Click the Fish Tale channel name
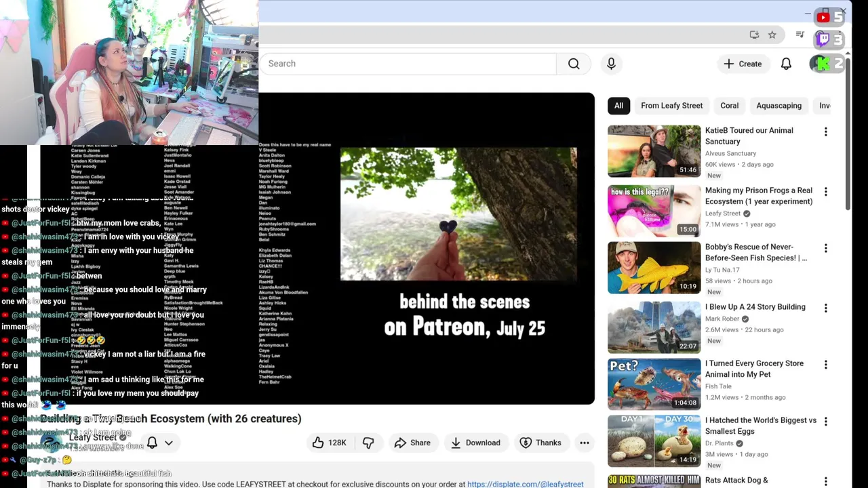868x488 pixels. (x=718, y=386)
